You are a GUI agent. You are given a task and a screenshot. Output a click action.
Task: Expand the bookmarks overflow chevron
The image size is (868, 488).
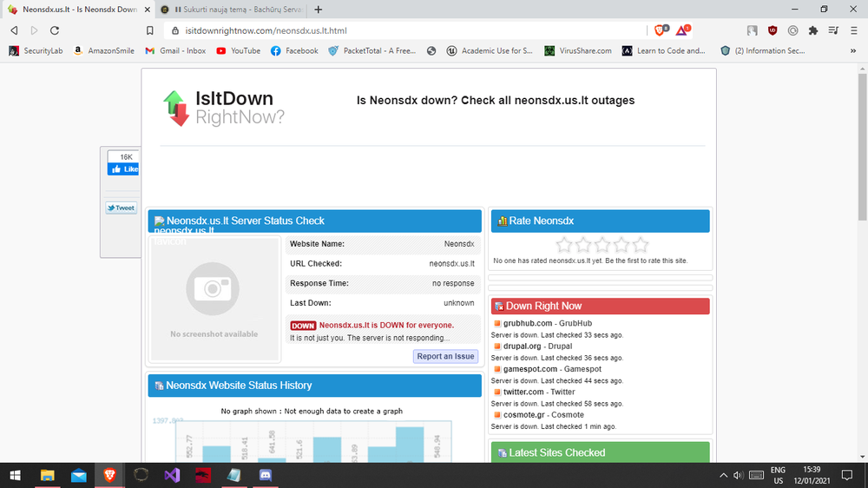tap(853, 51)
